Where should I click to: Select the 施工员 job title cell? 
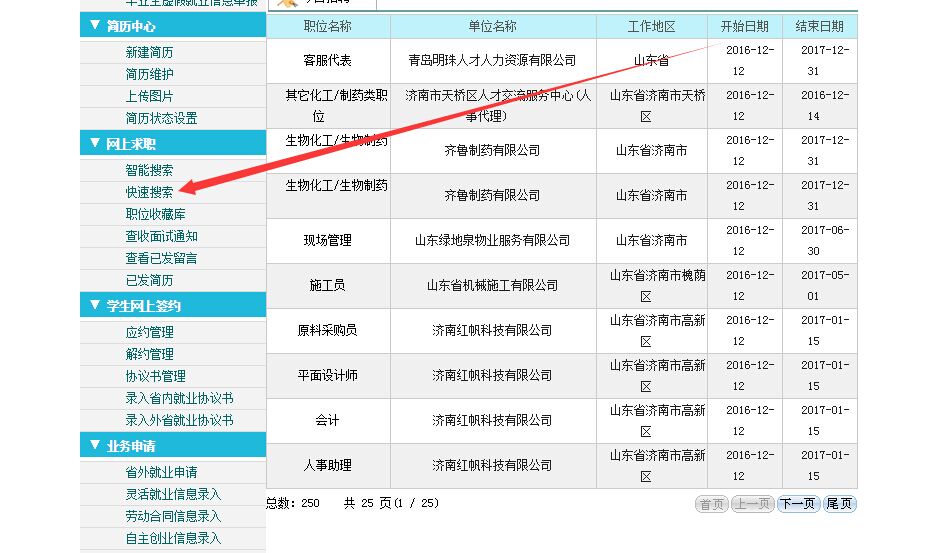click(328, 285)
